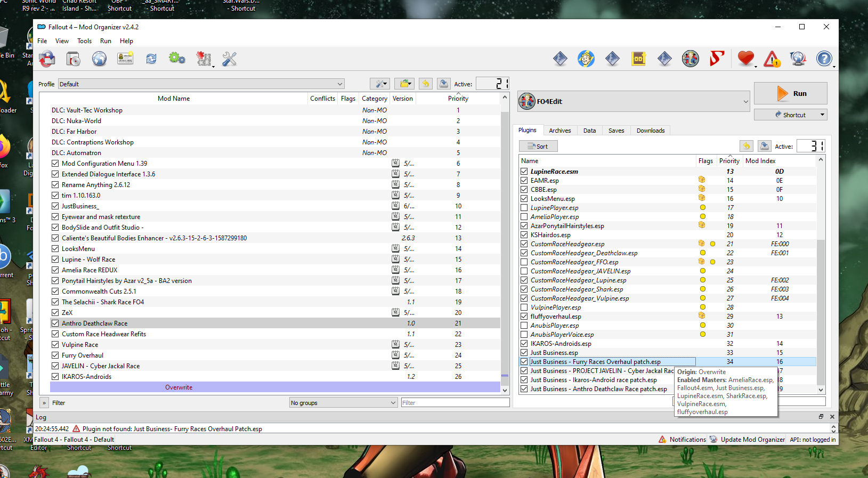Switch to the Archives tab
This screenshot has width=868, height=478.
tap(559, 131)
